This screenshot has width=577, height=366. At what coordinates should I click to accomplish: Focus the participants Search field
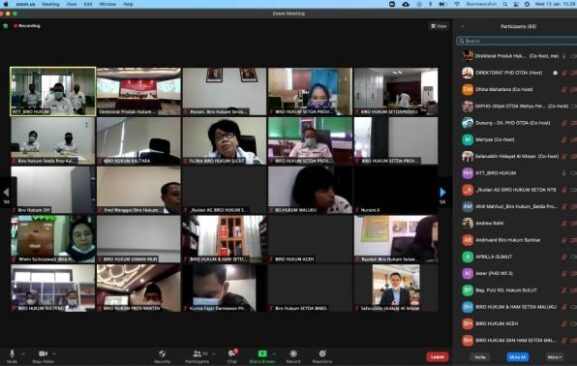(x=517, y=41)
